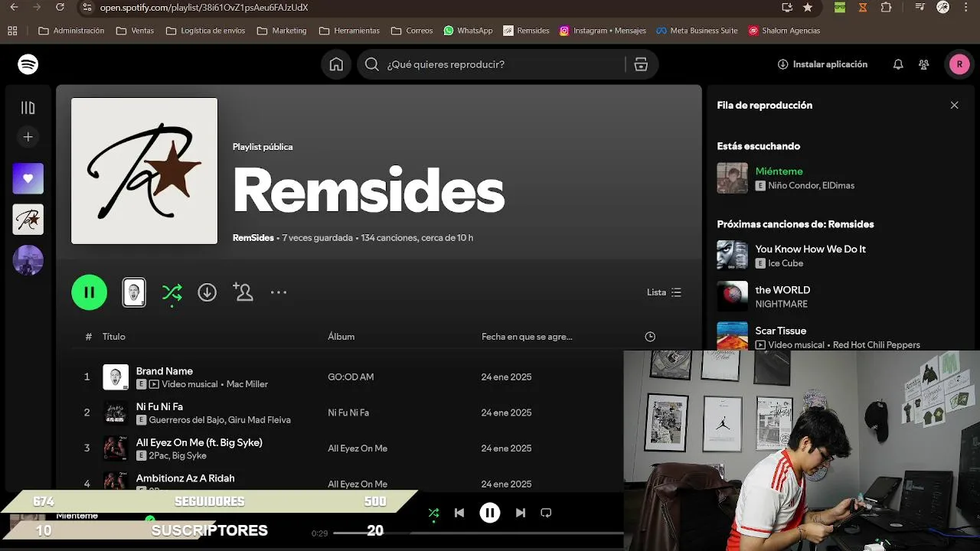Play the WORLD from queue
980x551 pixels.
click(x=782, y=290)
